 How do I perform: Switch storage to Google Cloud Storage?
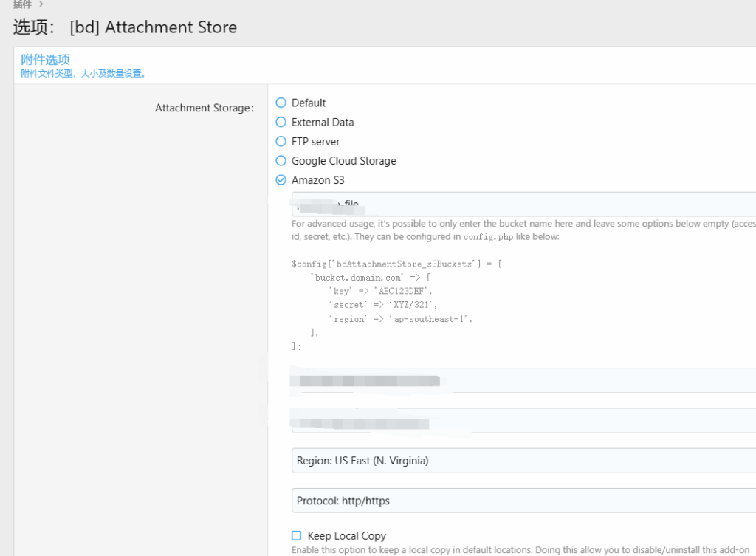coord(281,161)
